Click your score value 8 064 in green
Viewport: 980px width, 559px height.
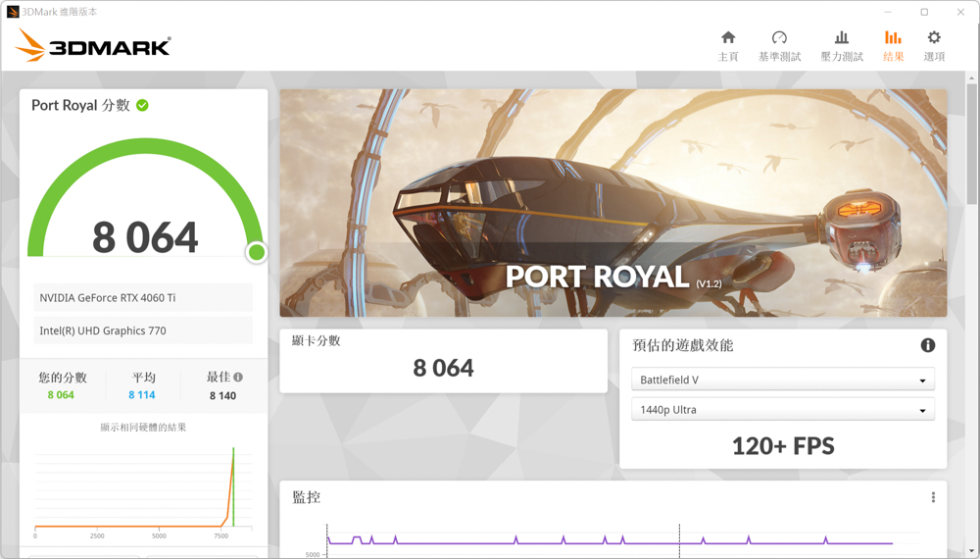tap(61, 395)
